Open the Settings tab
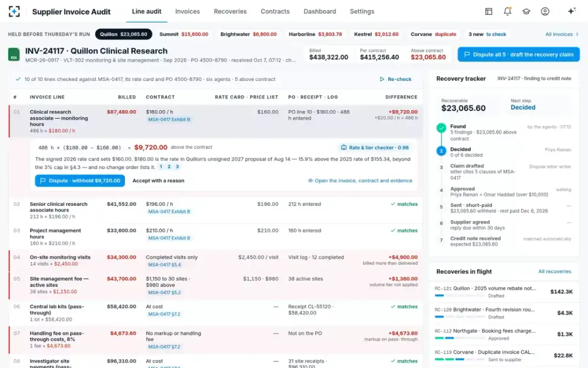 coord(362,11)
